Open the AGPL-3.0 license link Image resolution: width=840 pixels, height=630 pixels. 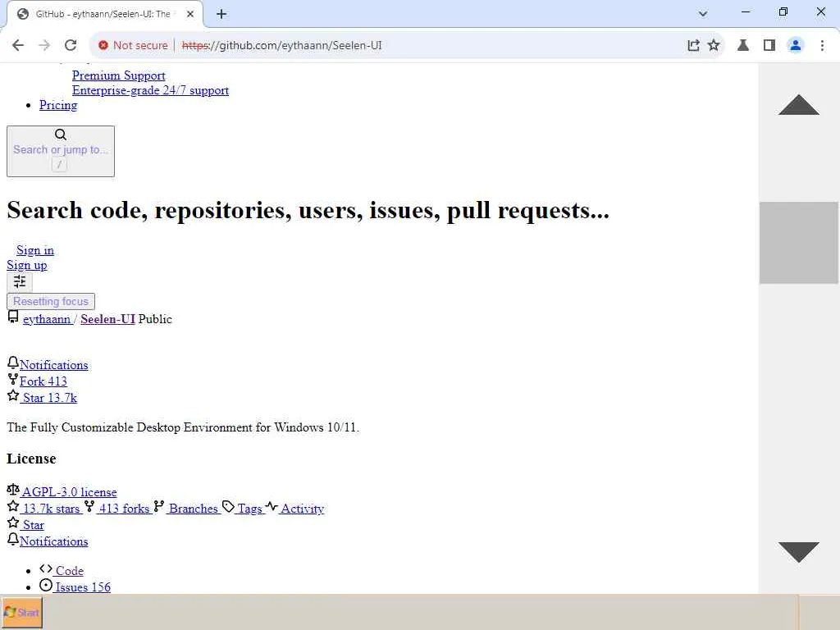click(x=69, y=492)
